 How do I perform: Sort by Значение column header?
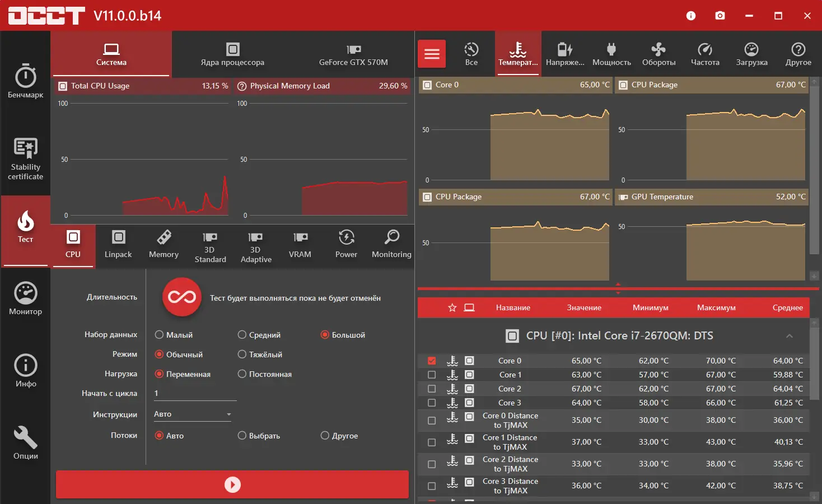click(584, 307)
